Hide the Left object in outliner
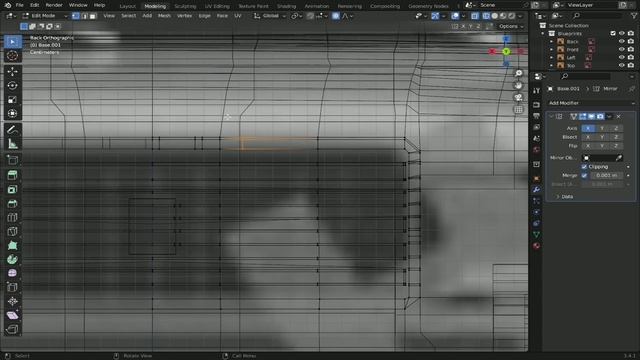640x360 pixels. pos(622,58)
